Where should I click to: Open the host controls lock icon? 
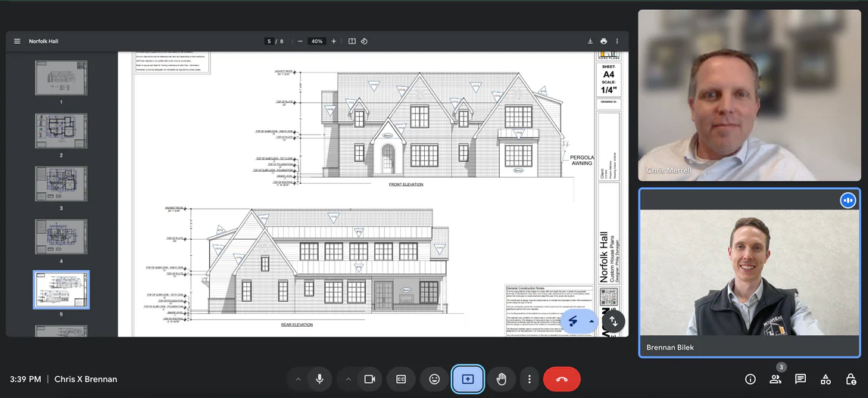[x=851, y=379]
